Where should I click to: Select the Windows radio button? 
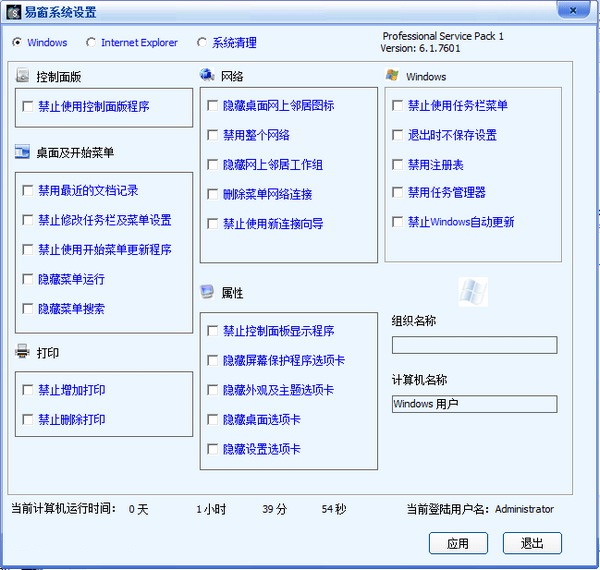(17, 42)
